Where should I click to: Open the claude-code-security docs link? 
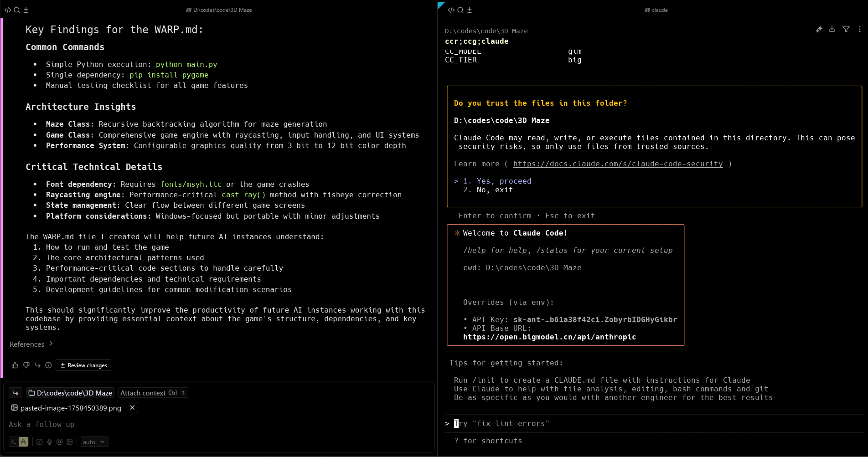pos(618,164)
